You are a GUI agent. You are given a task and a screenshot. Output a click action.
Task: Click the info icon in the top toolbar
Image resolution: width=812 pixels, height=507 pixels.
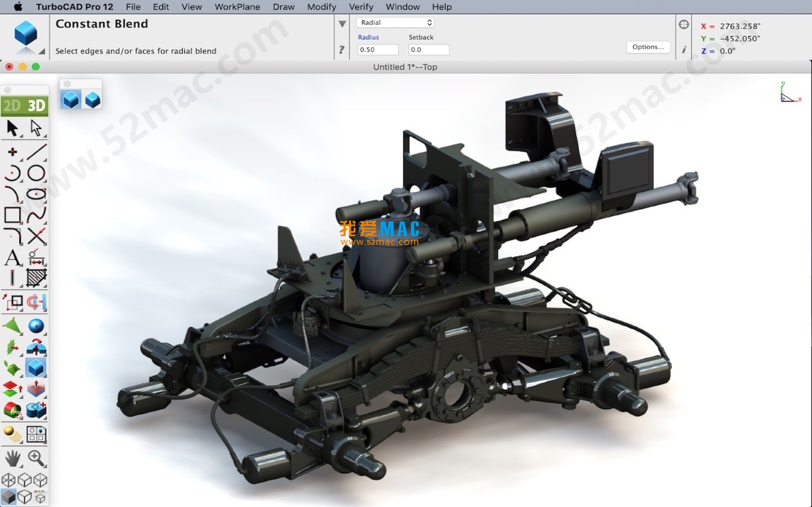[684, 51]
